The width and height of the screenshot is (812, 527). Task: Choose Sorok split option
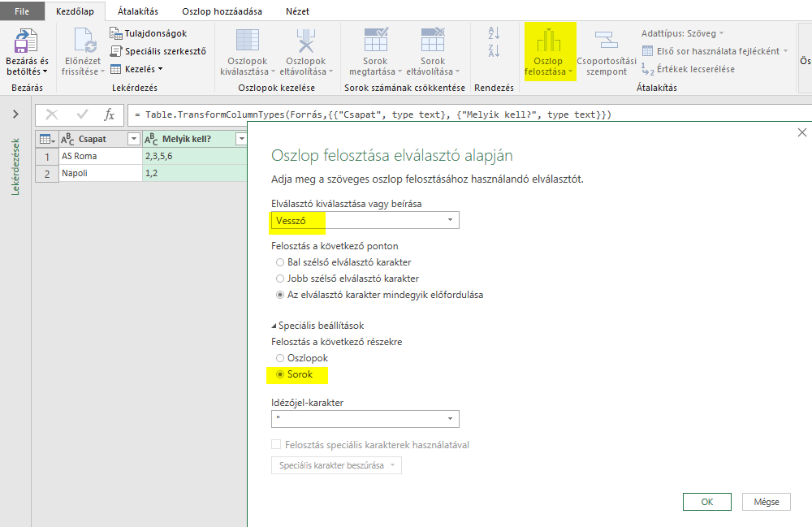(280, 374)
